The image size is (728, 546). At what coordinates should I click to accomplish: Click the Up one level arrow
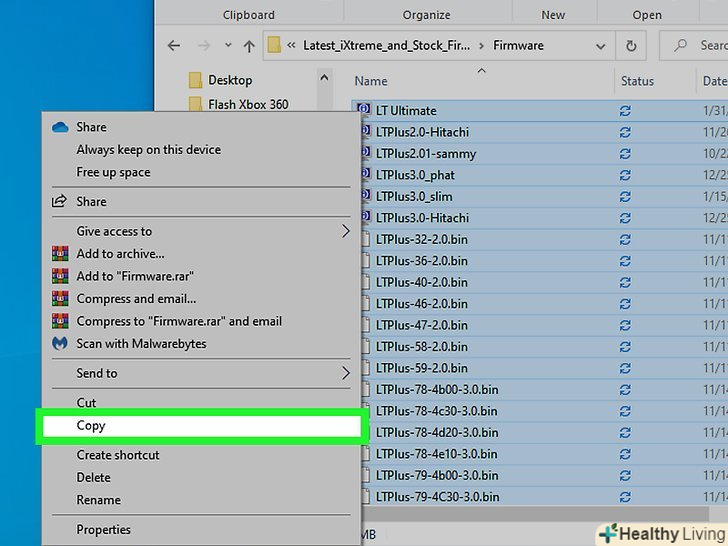(247, 46)
